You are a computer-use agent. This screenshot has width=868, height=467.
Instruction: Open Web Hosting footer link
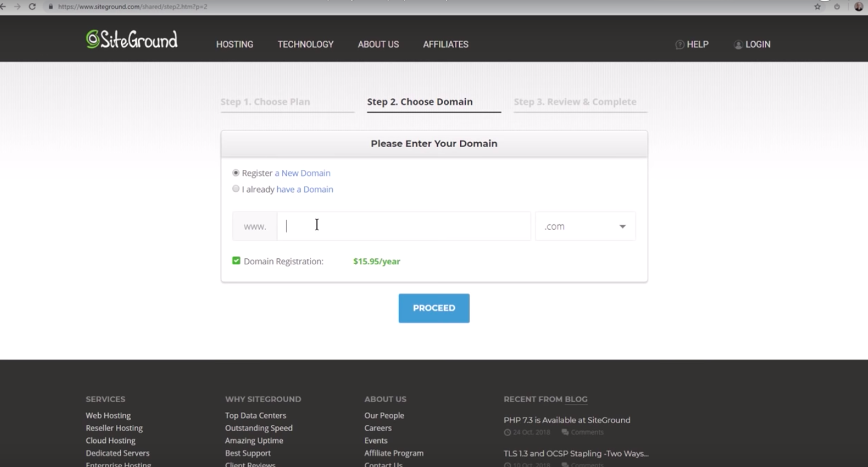(x=108, y=416)
